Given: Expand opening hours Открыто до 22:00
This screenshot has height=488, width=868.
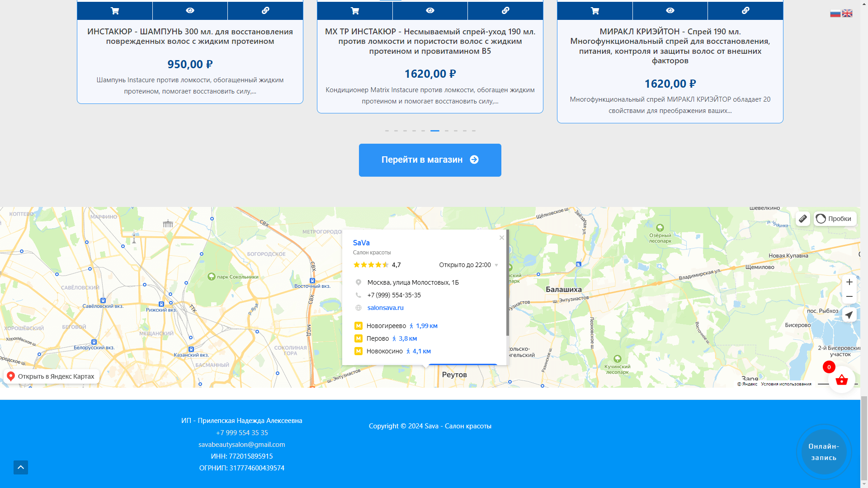Looking at the screenshot, I should tap(468, 265).
